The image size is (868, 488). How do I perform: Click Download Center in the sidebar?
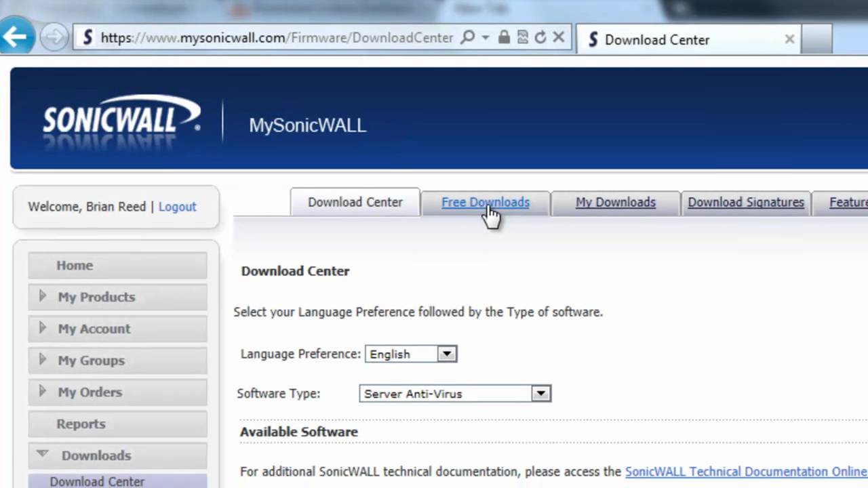(x=97, y=481)
